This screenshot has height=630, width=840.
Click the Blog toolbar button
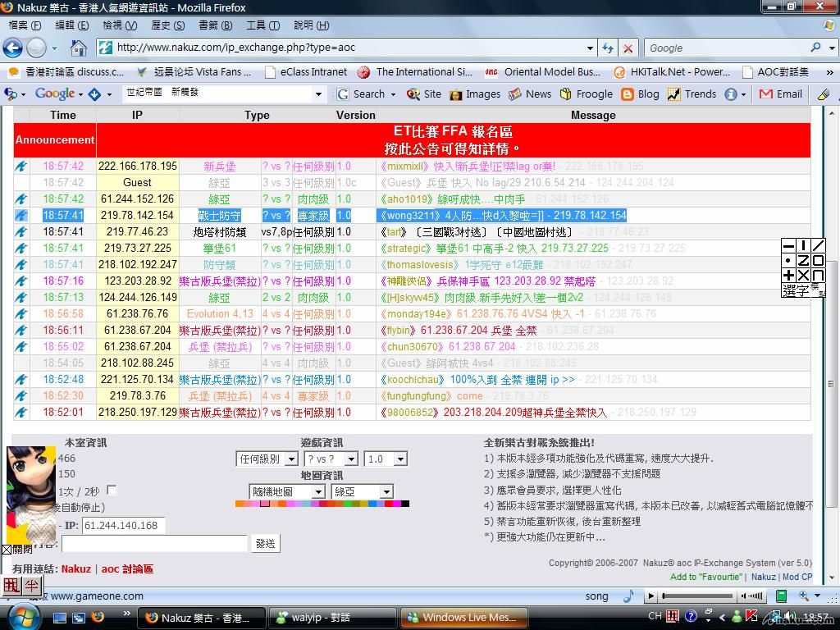(x=640, y=94)
